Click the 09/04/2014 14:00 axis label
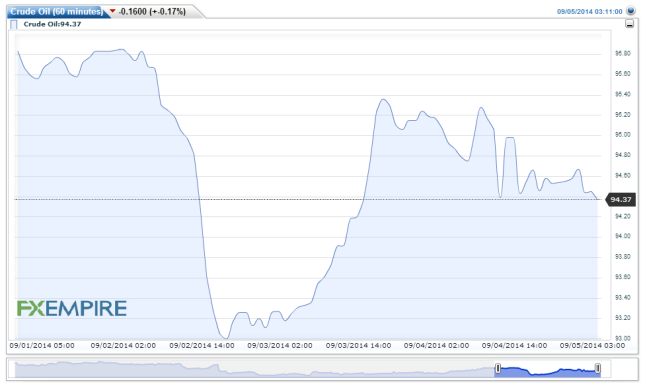This screenshot has width=645, height=386. pos(515,346)
